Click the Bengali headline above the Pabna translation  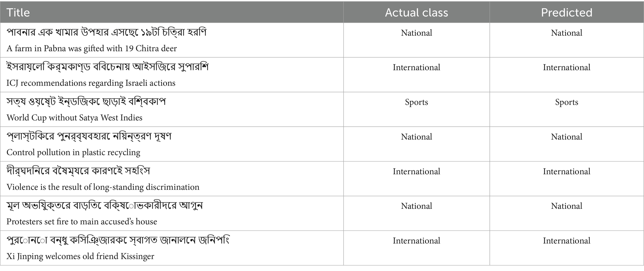pos(106,32)
